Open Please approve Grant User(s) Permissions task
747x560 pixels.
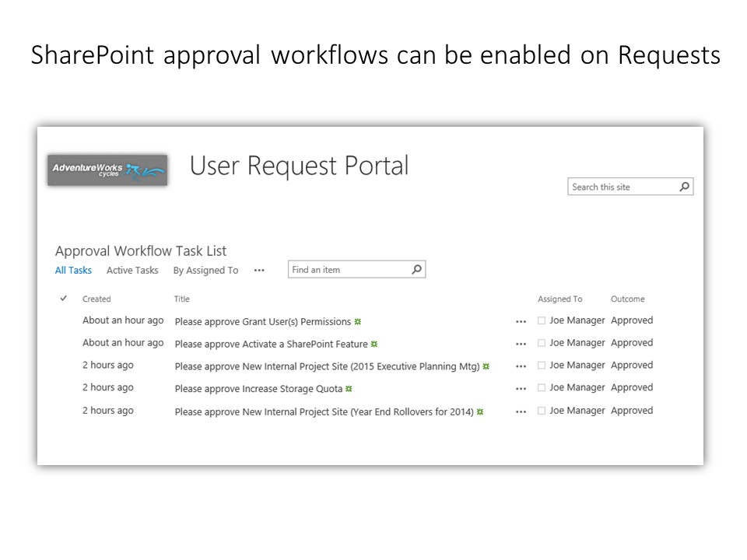[x=263, y=322]
